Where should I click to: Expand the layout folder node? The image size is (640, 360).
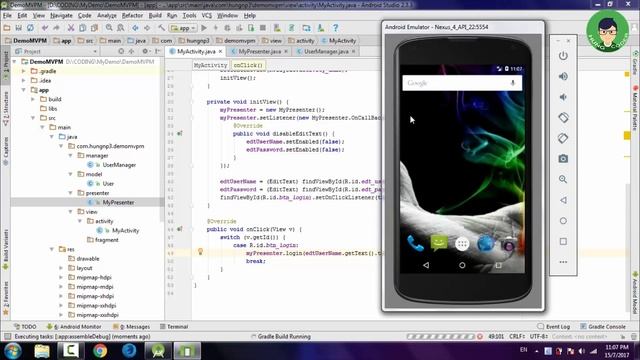(x=62, y=268)
